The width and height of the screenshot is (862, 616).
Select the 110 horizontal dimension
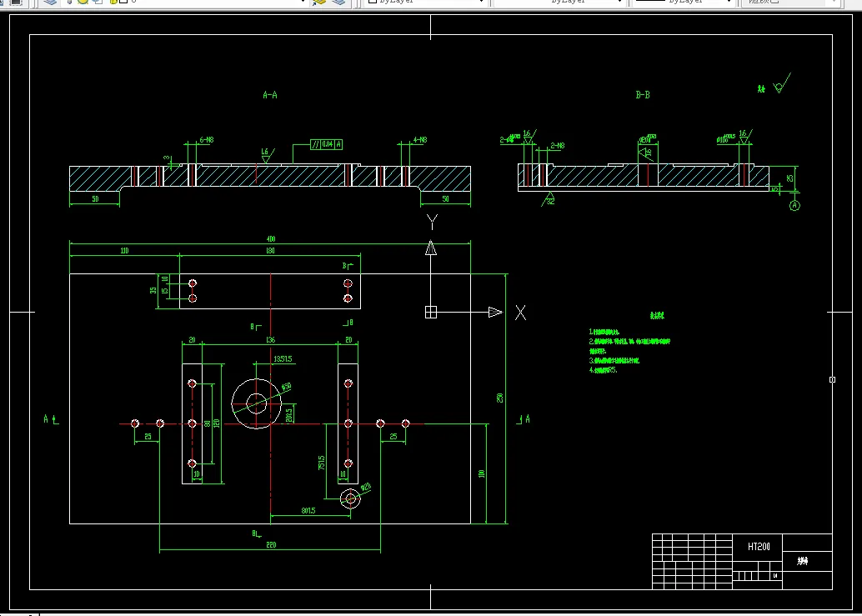pyautogui.click(x=124, y=251)
